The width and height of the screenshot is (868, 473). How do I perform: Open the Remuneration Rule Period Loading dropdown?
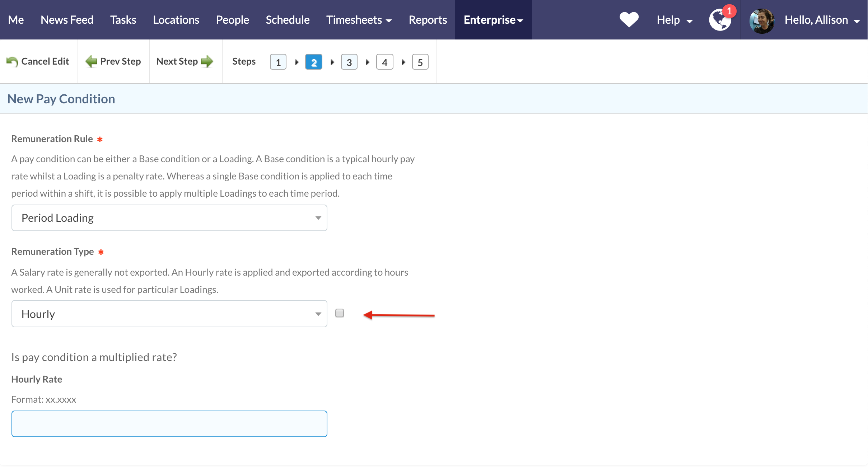[x=169, y=218]
